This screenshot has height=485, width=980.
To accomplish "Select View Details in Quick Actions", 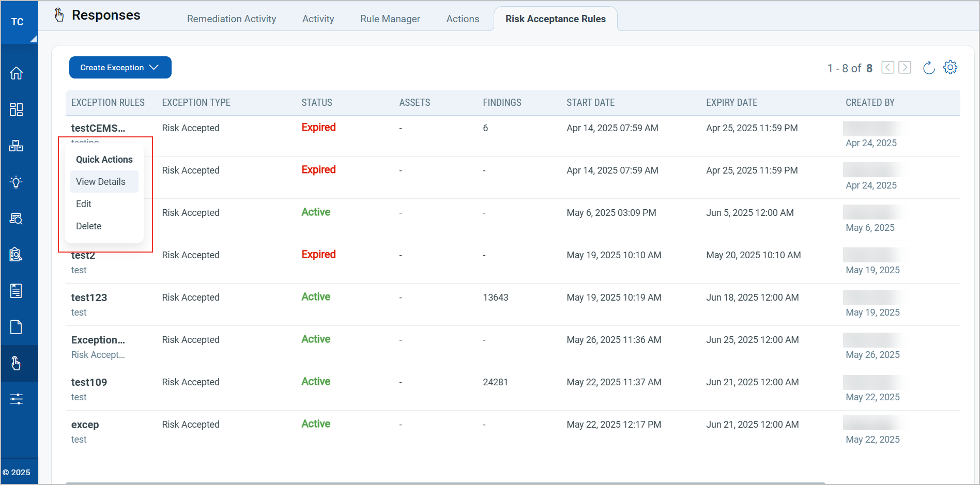I will 101,182.
